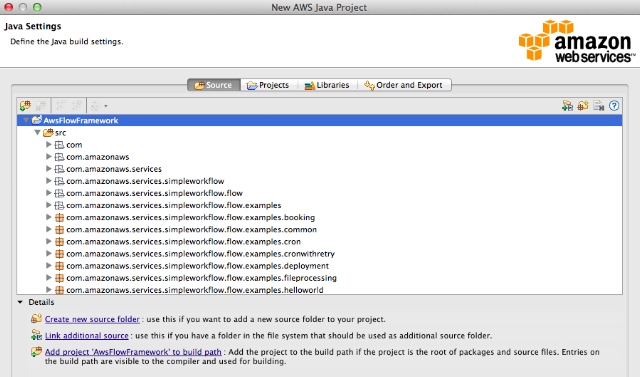Click the examples.cronwithretry package icon
Viewport: 640px width, 377px height.
pyautogui.click(x=60, y=254)
